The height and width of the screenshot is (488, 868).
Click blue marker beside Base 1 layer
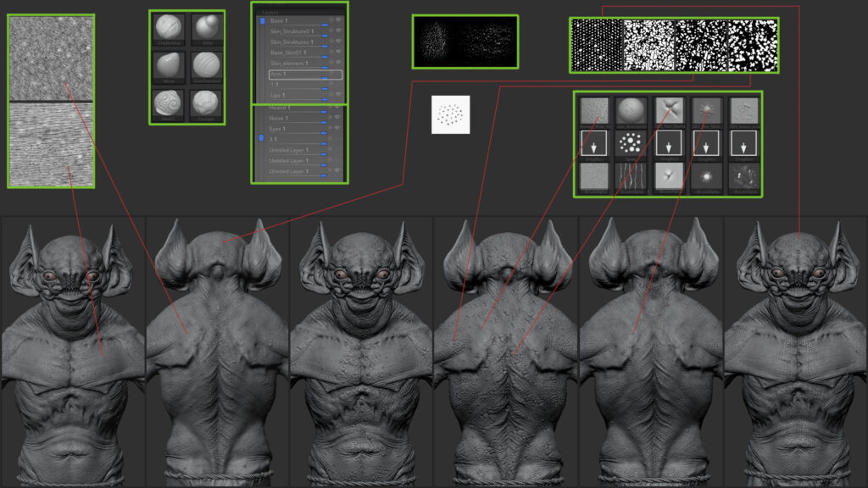(263, 21)
